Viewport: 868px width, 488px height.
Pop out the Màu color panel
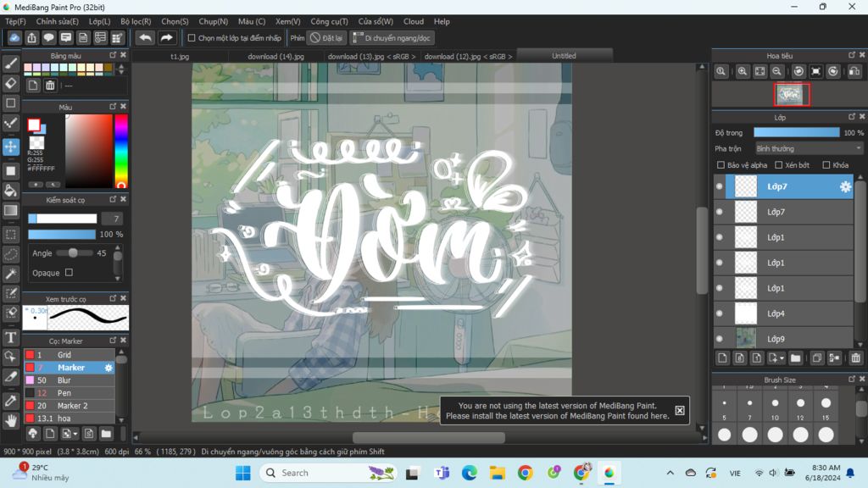[113, 106]
